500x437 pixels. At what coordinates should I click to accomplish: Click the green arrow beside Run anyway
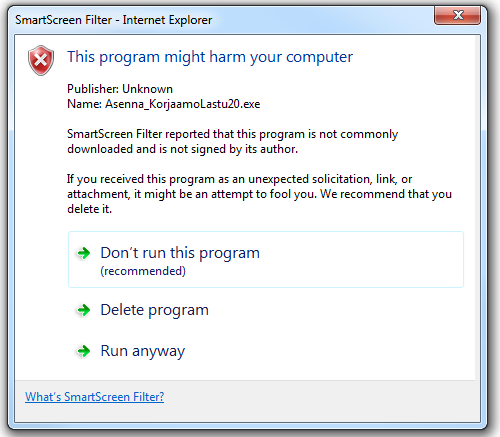click(84, 351)
